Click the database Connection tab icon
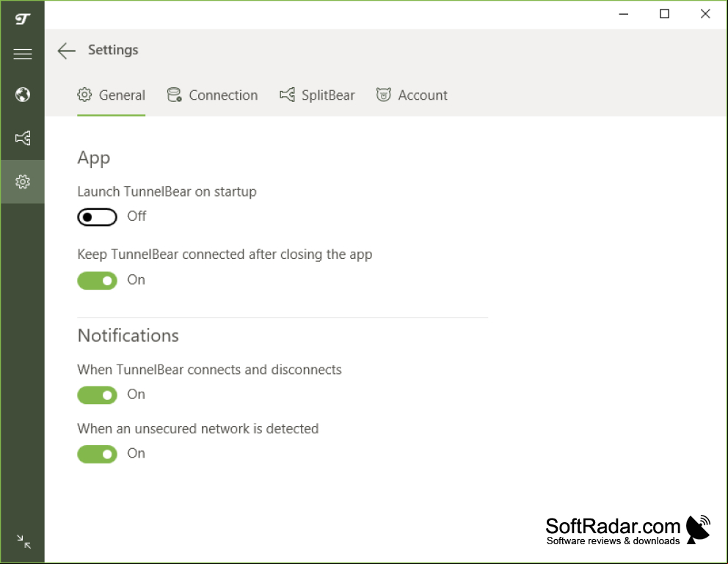 174,95
